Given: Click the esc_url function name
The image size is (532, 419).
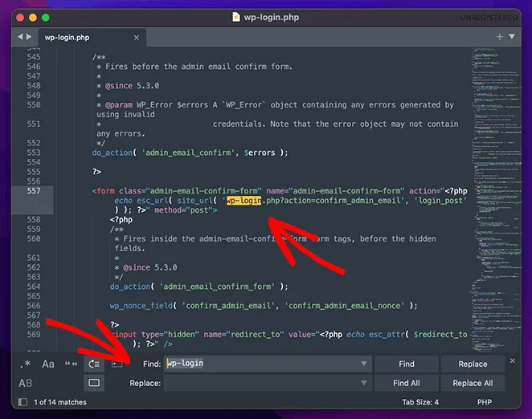Looking at the screenshot, I should [x=153, y=201].
